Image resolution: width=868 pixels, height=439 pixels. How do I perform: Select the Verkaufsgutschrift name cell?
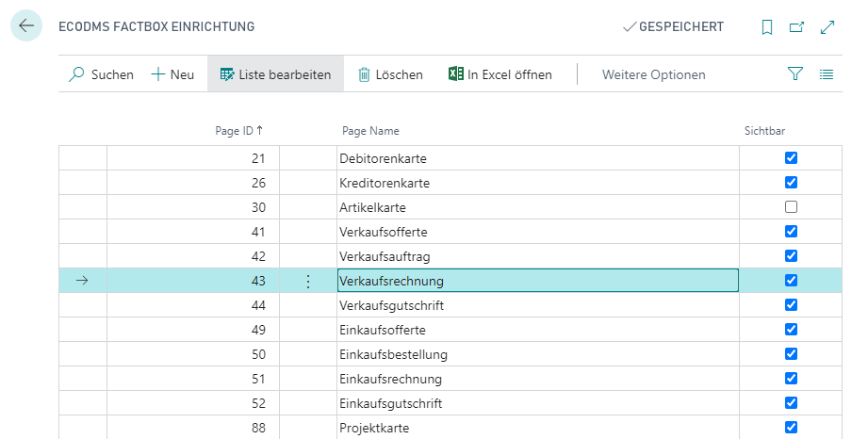(537, 305)
